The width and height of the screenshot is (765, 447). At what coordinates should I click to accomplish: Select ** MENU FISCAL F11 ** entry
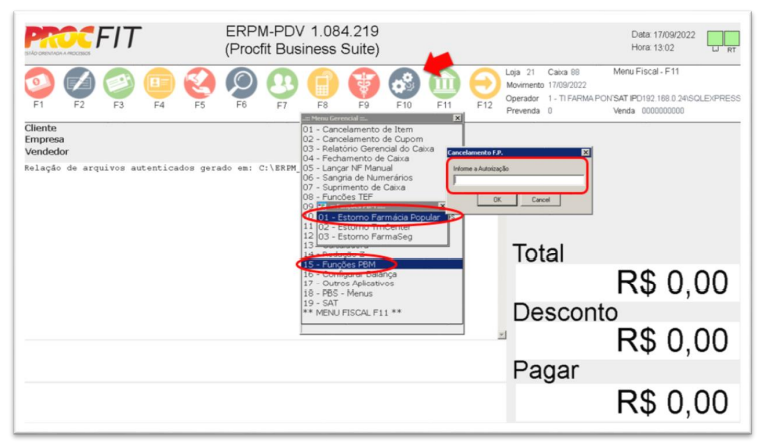click(x=352, y=313)
